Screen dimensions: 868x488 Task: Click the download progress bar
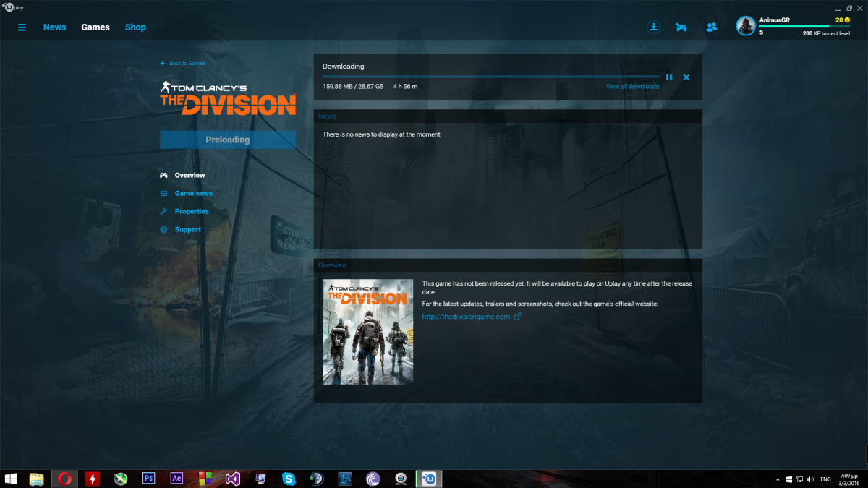click(x=491, y=77)
